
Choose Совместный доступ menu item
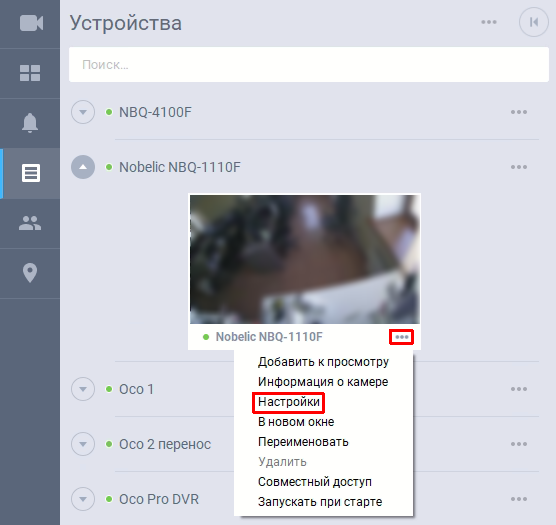(315, 482)
